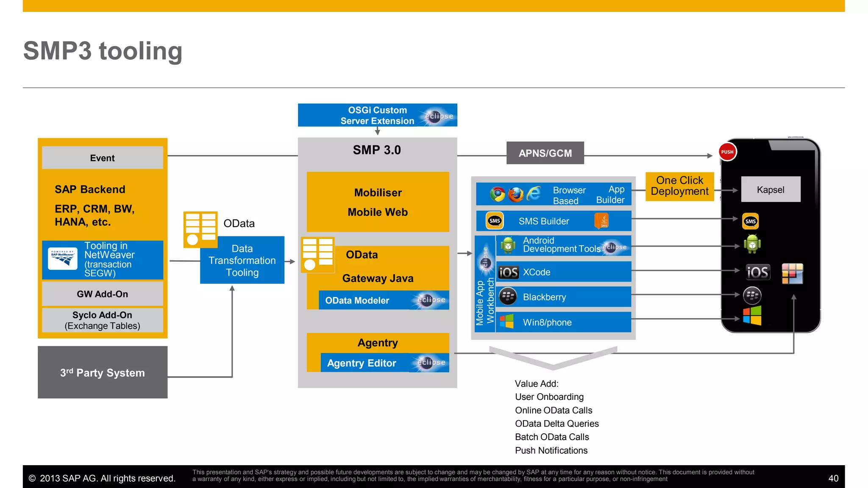Click the User Onboarding line
The image size is (868, 488).
[549, 397]
